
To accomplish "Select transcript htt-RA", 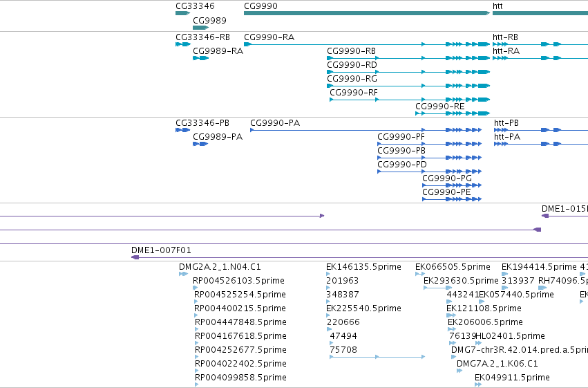I will point(540,58).
